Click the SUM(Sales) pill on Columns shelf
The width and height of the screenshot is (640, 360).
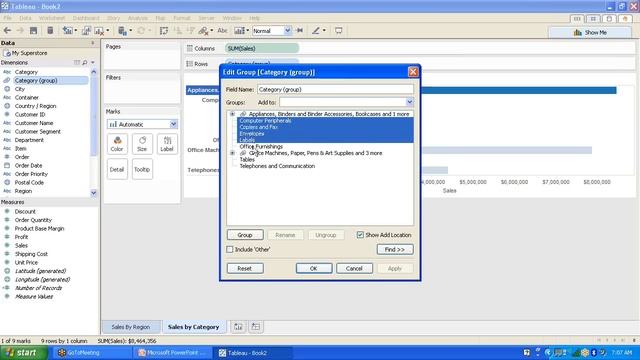(x=262, y=48)
